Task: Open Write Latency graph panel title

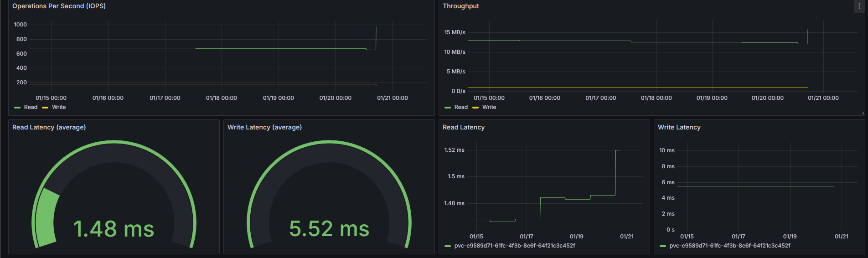Action: 679,127
